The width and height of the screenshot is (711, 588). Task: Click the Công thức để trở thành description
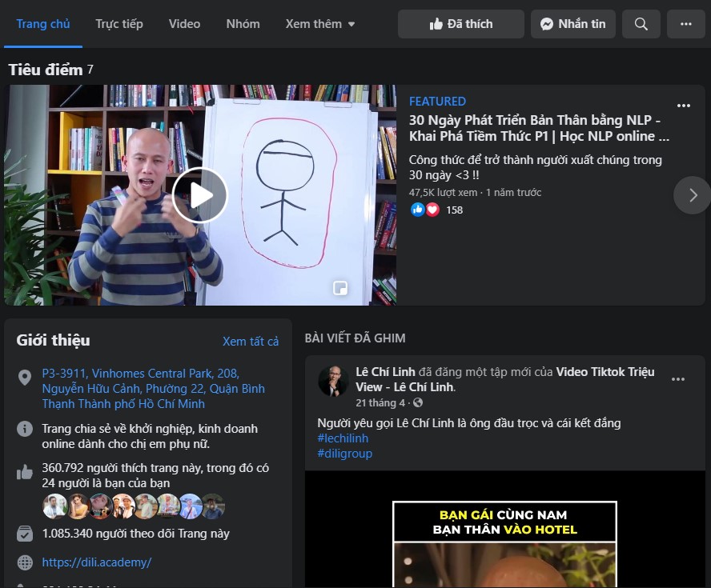[x=535, y=168]
